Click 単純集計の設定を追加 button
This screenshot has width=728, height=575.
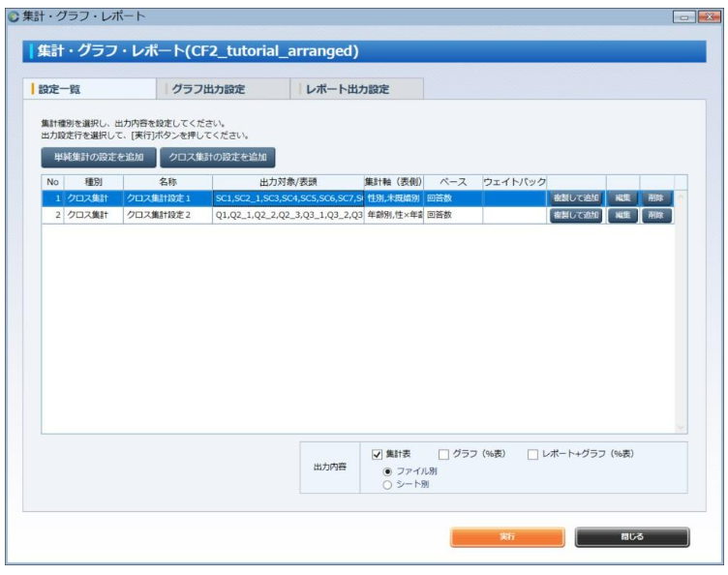tap(99, 158)
